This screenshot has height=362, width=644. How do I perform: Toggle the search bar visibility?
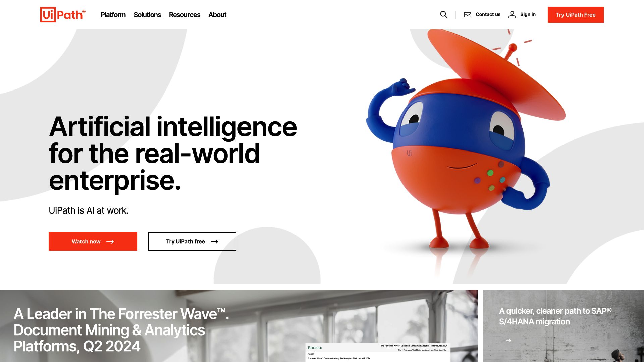point(443,15)
